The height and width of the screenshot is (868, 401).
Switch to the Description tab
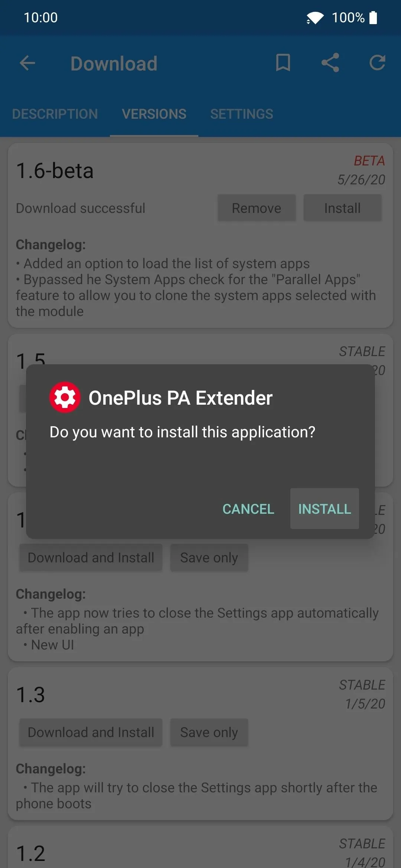(x=55, y=114)
